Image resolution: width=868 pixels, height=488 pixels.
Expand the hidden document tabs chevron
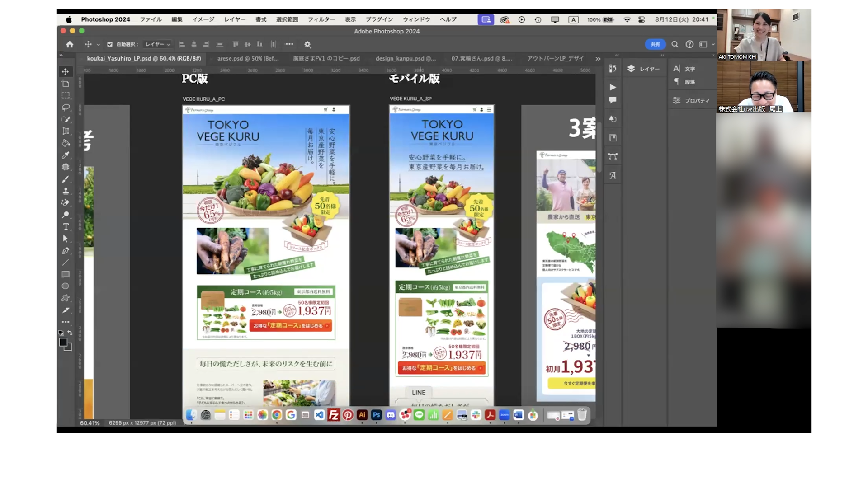click(x=598, y=59)
